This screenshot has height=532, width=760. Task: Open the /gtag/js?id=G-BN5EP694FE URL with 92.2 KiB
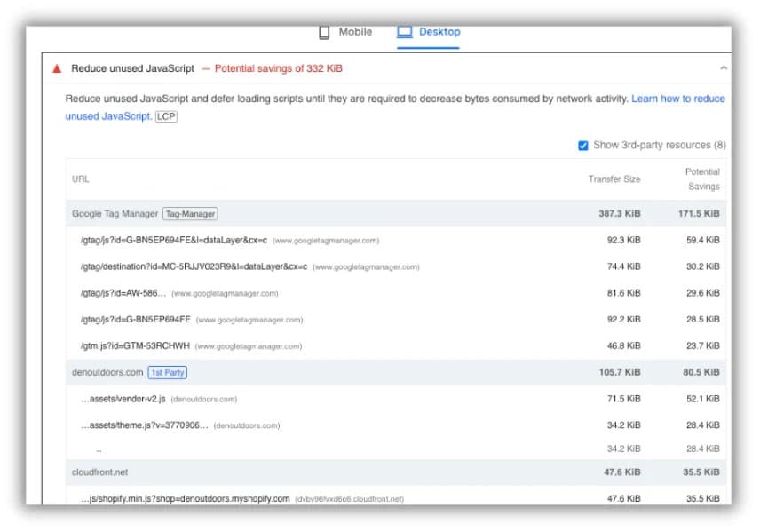tap(136, 320)
